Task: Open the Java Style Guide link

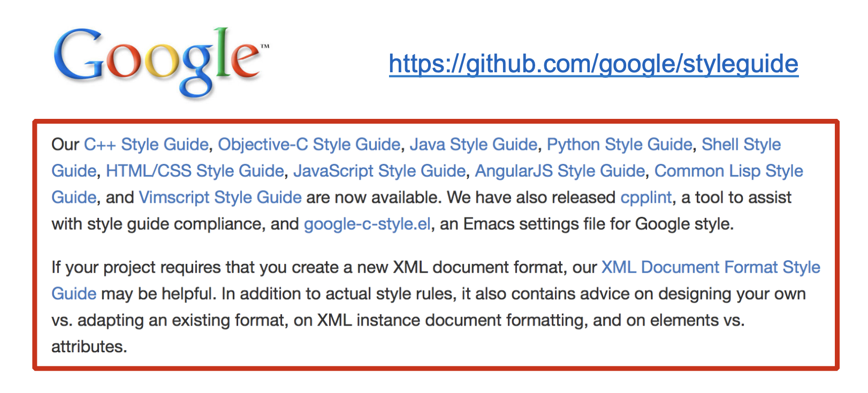Action: [x=474, y=145]
